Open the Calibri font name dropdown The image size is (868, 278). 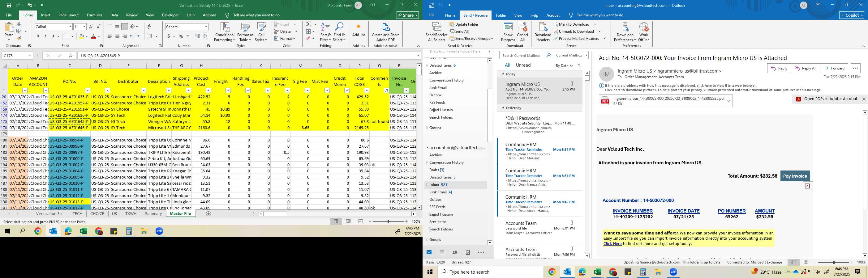point(70,27)
